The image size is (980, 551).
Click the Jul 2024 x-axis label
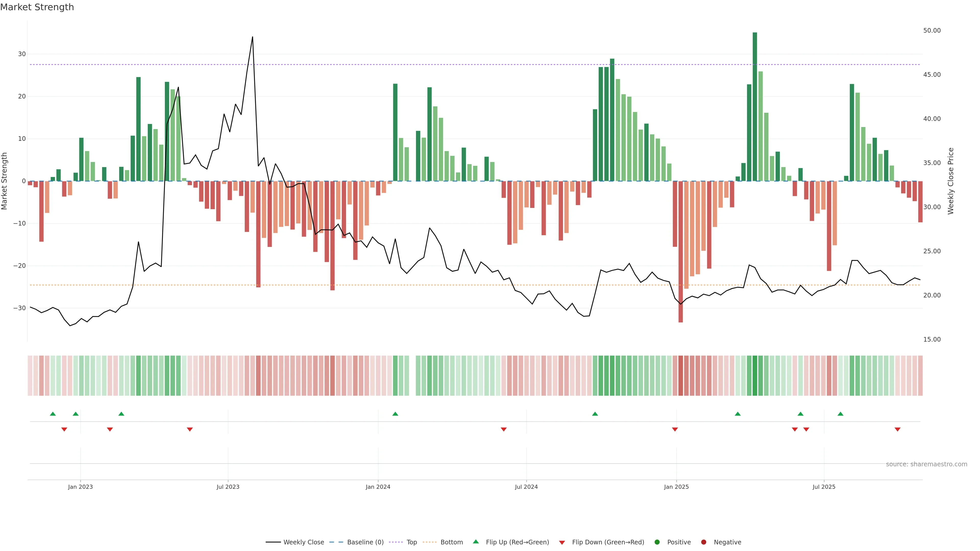point(526,487)
